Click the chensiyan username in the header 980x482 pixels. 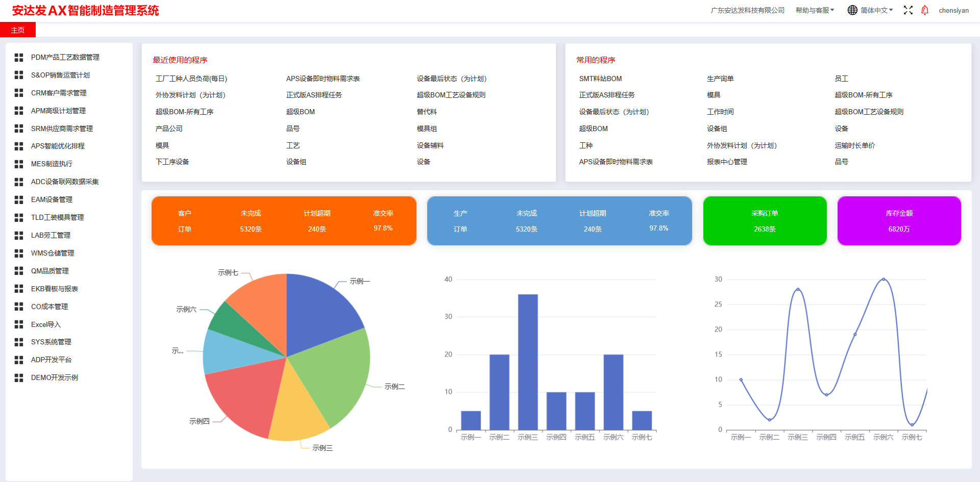coord(953,10)
